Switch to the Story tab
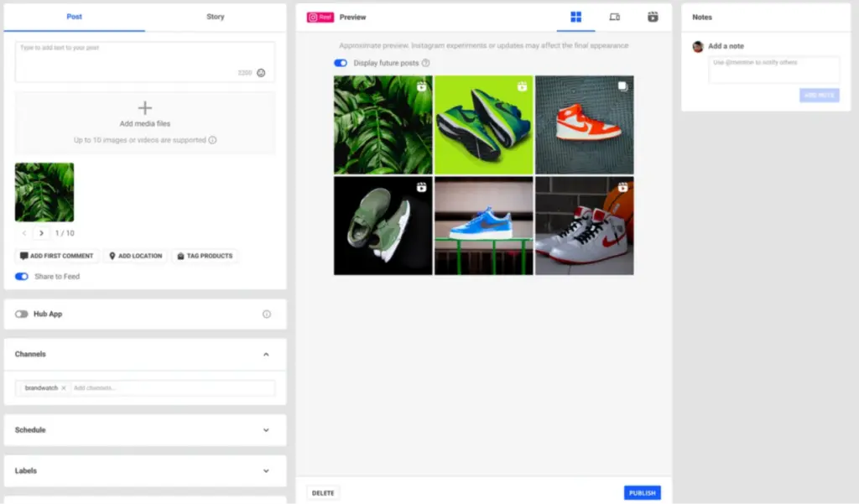The width and height of the screenshot is (859, 504). tap(216, 17)
